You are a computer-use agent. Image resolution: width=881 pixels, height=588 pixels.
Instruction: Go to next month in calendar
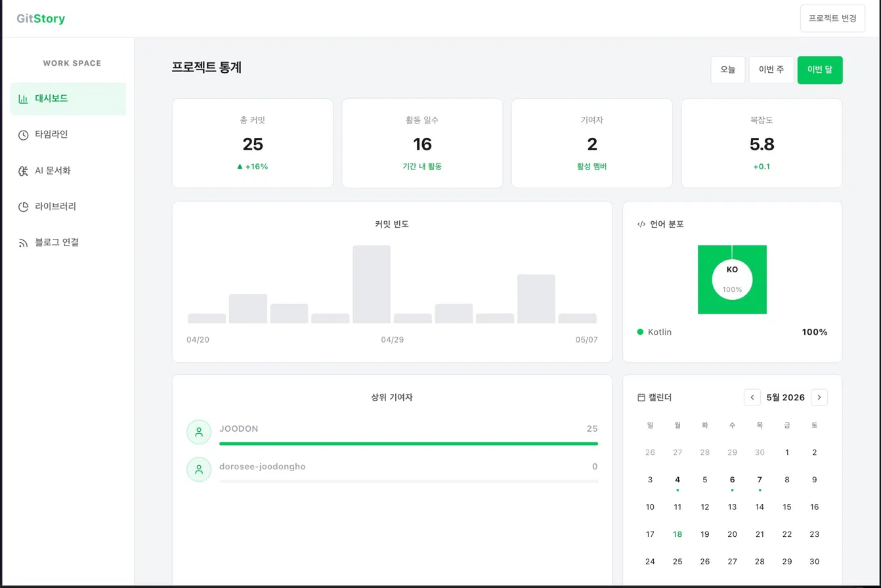(819, 397)
